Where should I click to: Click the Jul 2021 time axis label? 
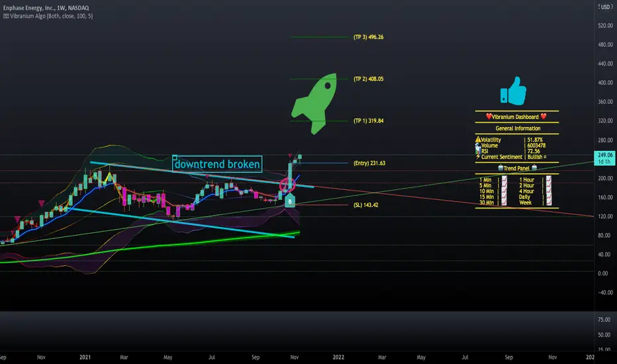click(x=212, y=357)
